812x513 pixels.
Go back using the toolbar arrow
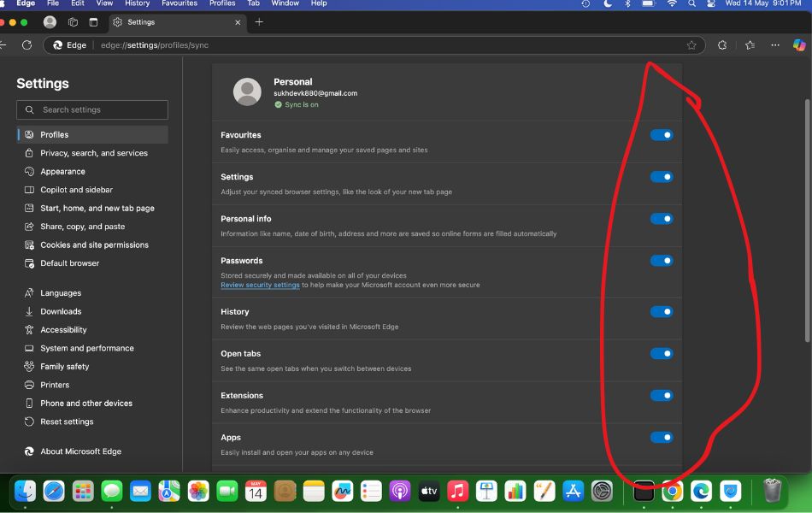[x=3, y=45]
